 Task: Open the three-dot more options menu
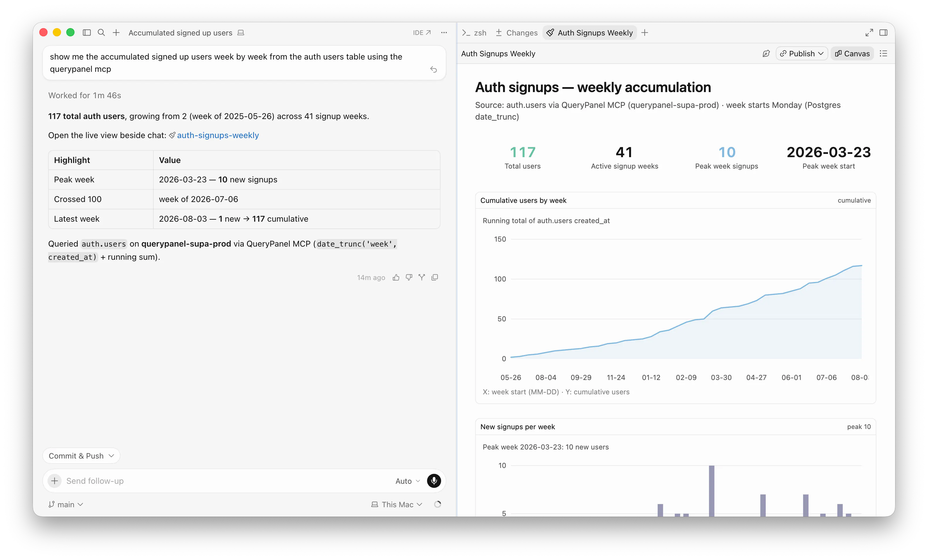pyautogui.click(x=444, y=33)
